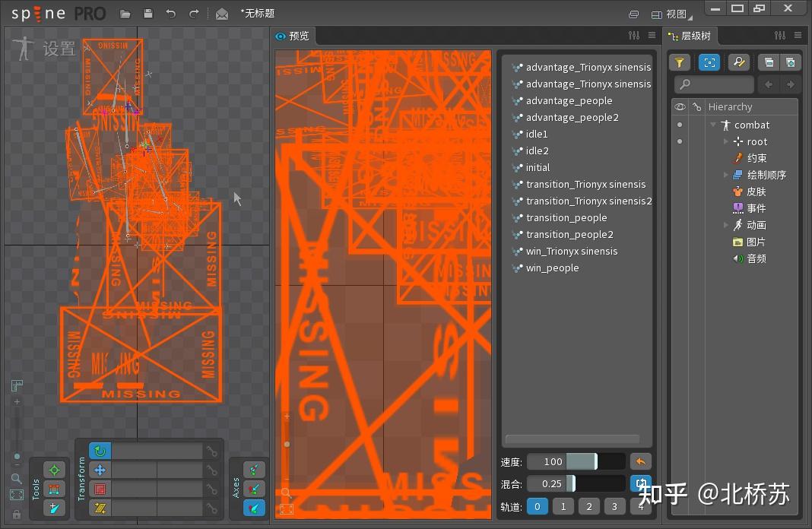Viewport: 812px width, 529px height.
Task: Open the 视图 menu at the top right
Action: pyautogui.click(x=676, y=13)
